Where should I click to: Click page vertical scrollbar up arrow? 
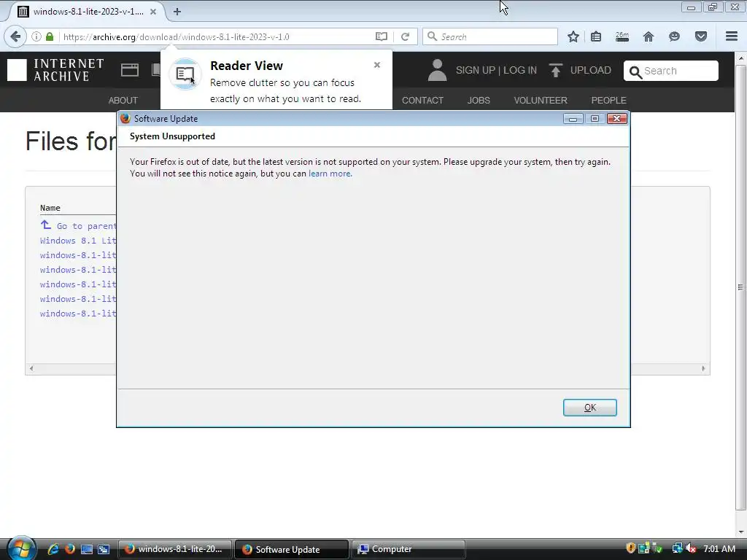click(x=741, y=58)
